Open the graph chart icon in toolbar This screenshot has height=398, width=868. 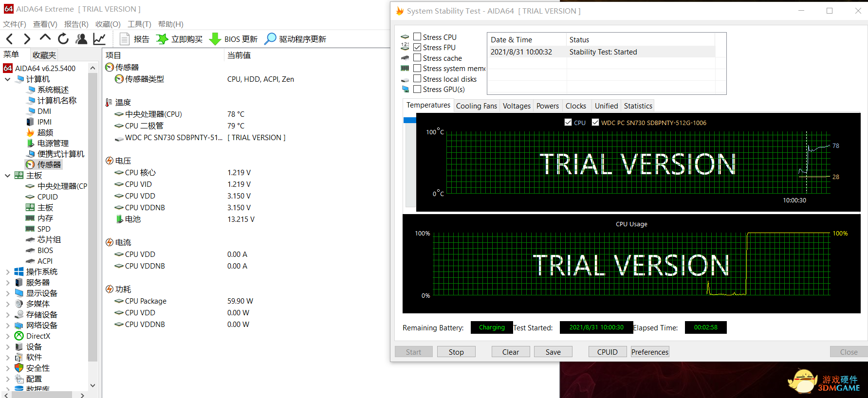tap(99, 39)
